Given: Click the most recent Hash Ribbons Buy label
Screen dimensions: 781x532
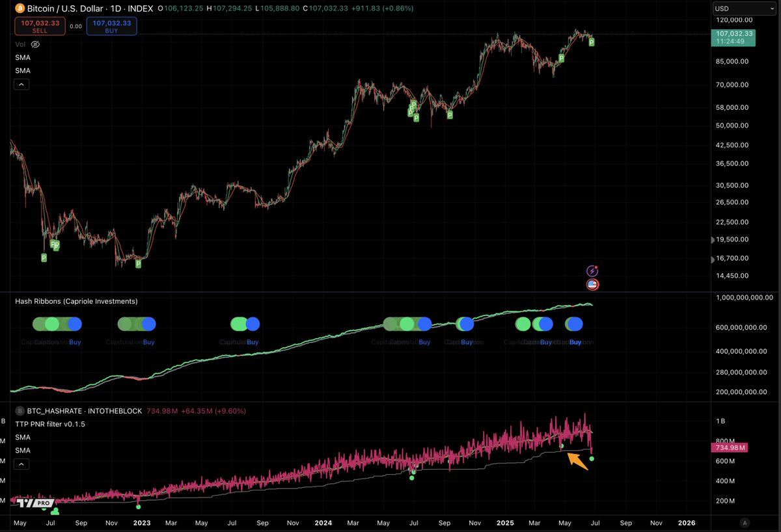Looking at the screenshot, I should point(575,342).
